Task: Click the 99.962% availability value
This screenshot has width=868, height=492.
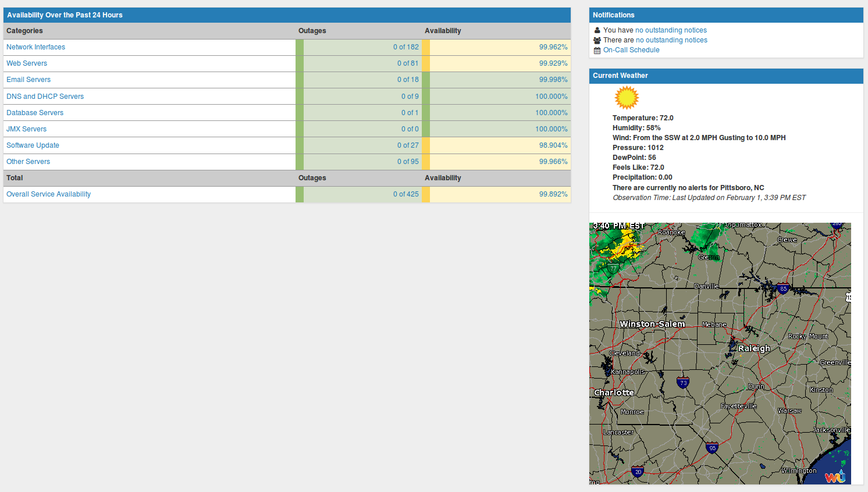Action: [553, 47]
